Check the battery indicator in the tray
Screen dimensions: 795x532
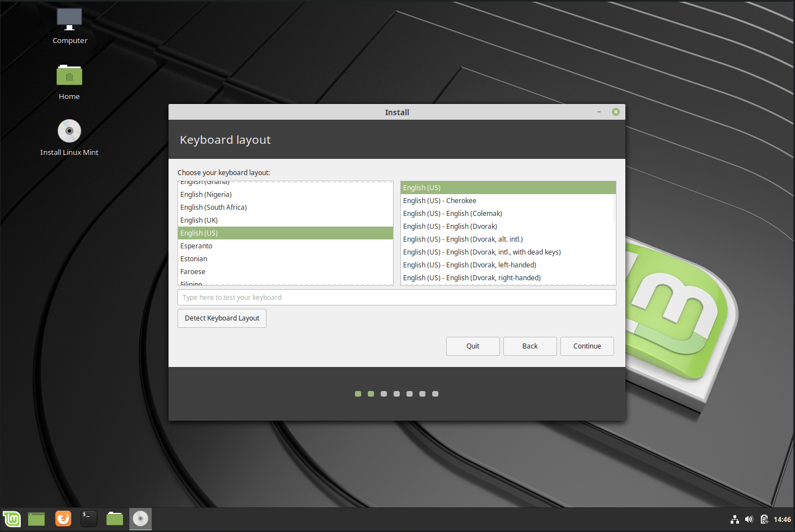click(764, 519)
